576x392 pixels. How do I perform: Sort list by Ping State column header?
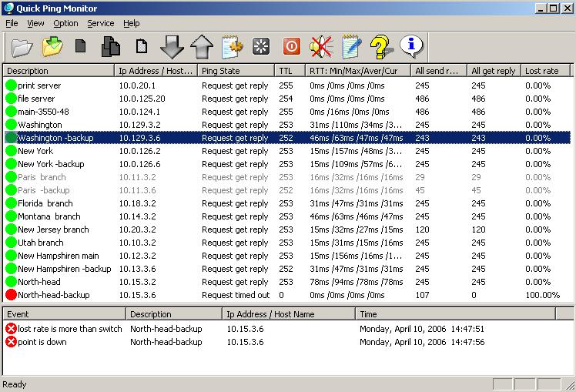click(235, 71)
